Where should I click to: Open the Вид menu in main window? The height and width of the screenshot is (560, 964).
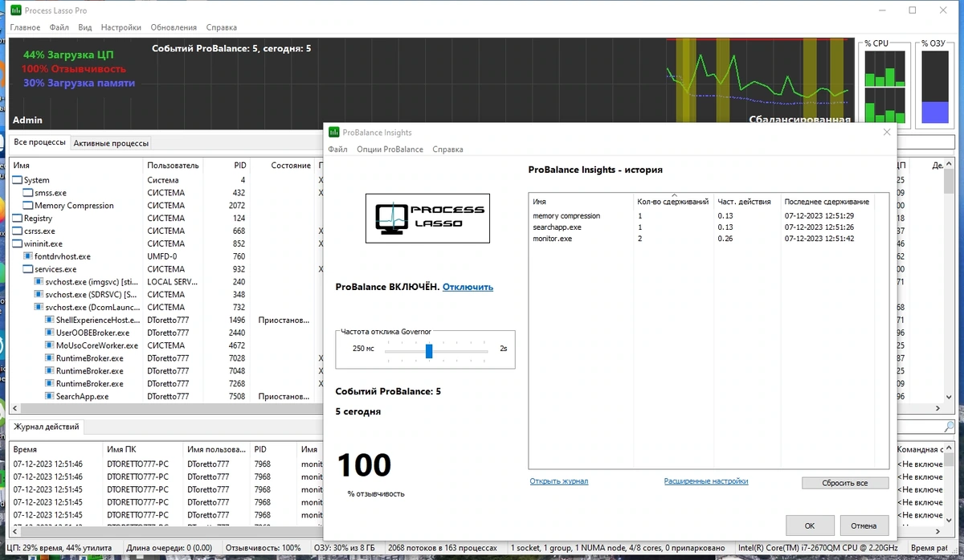(x=85, y=27)
